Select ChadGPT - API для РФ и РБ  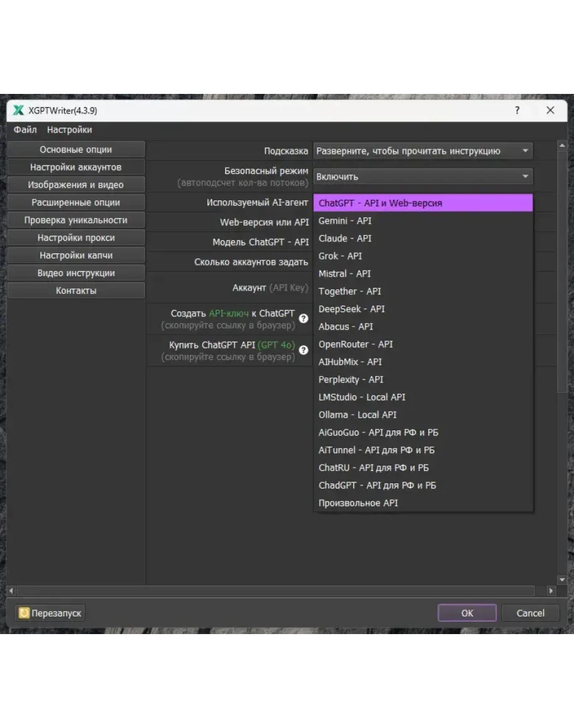click(423, 485)
